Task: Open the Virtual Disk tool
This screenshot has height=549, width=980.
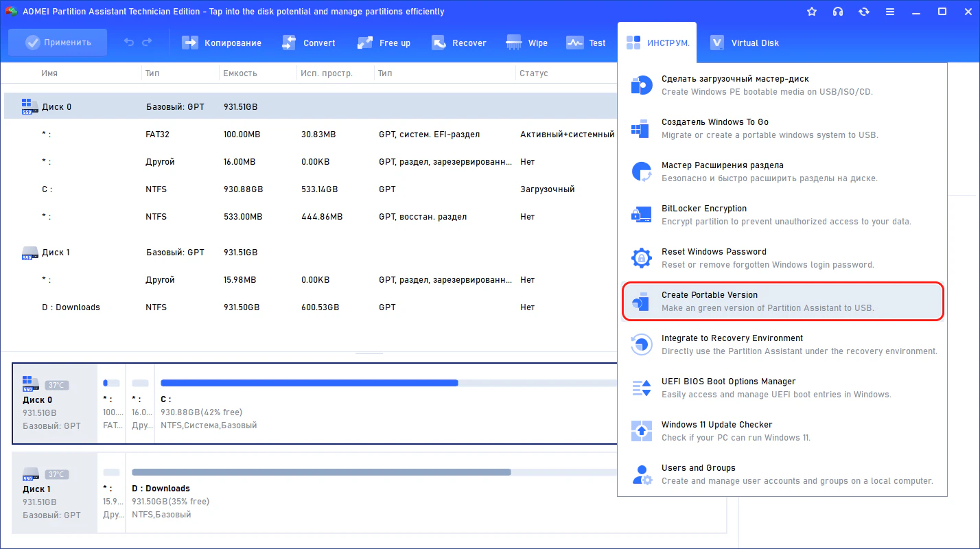Action: (x=745, y=43)
